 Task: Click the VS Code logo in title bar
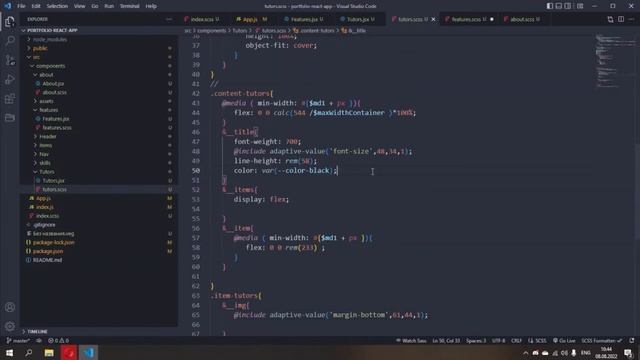click(x=7, y=6)
